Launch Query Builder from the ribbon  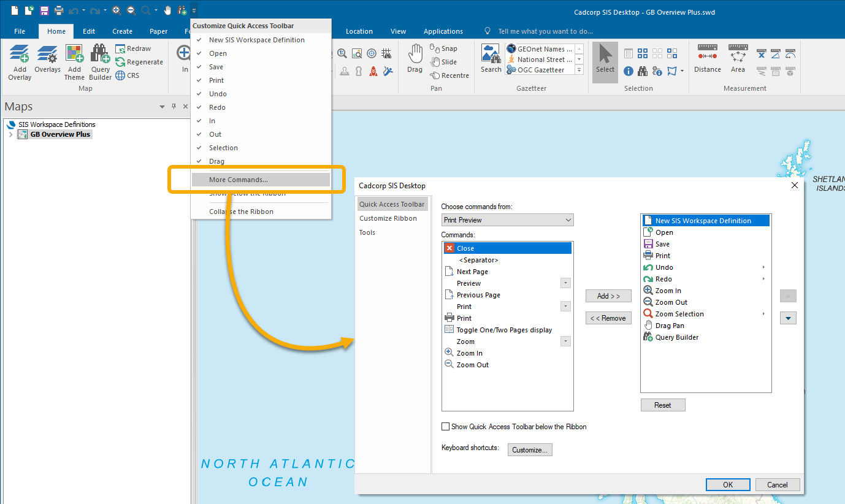click(101, 62)
